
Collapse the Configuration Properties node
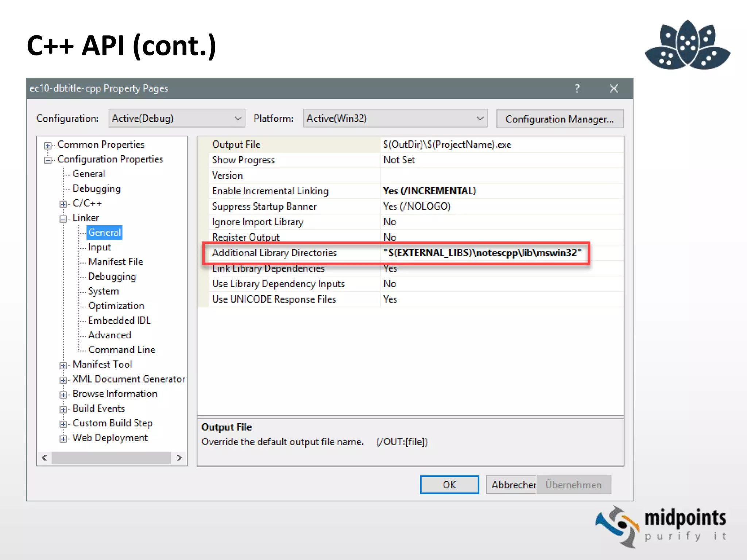click(47, 160)
